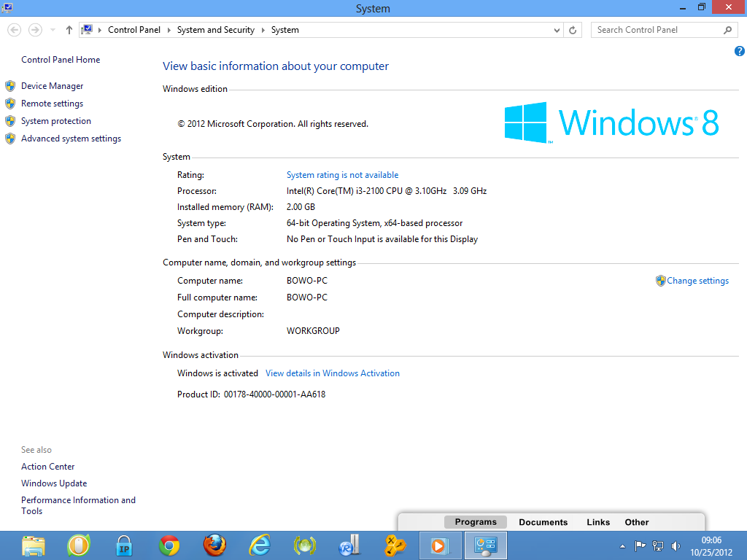Open Help with the question mark
This screenshot has width=747, height=560.
pos(740,51)
